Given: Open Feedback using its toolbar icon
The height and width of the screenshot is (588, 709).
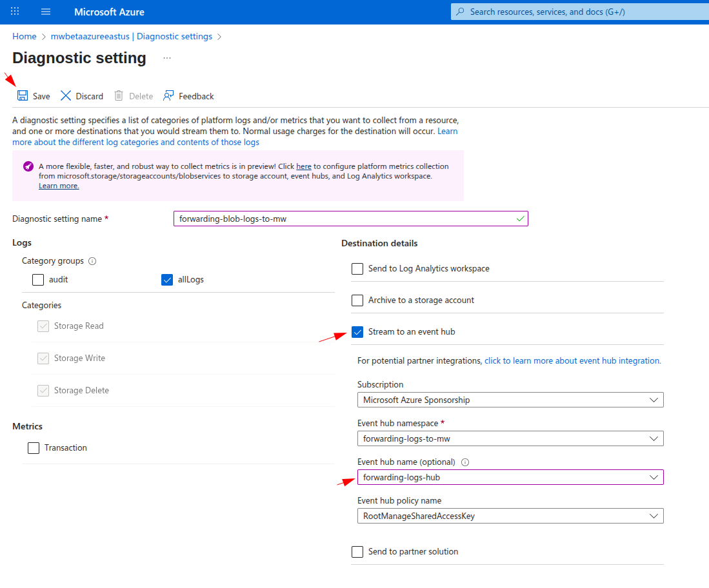Looking at the screenshot, I should click(x=167, y=95).
